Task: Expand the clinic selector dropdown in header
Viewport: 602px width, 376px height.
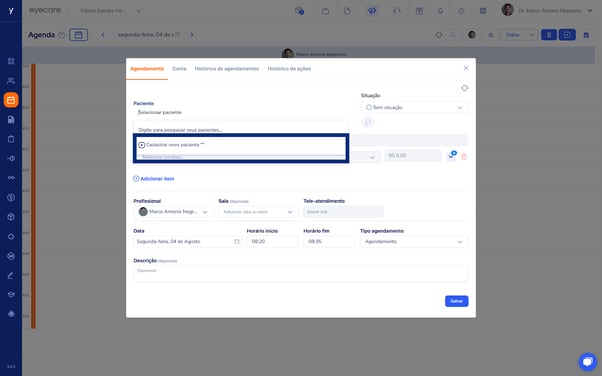Action: [139, 11]
